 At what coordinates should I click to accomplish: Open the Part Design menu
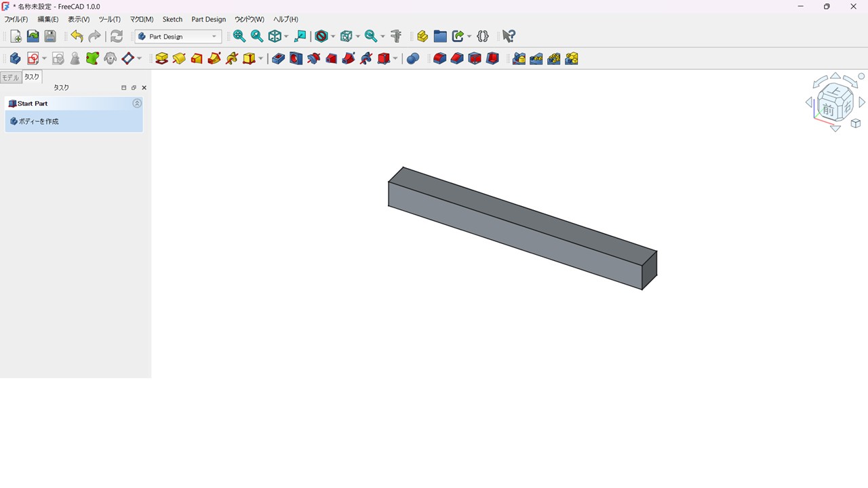point(208,19)
